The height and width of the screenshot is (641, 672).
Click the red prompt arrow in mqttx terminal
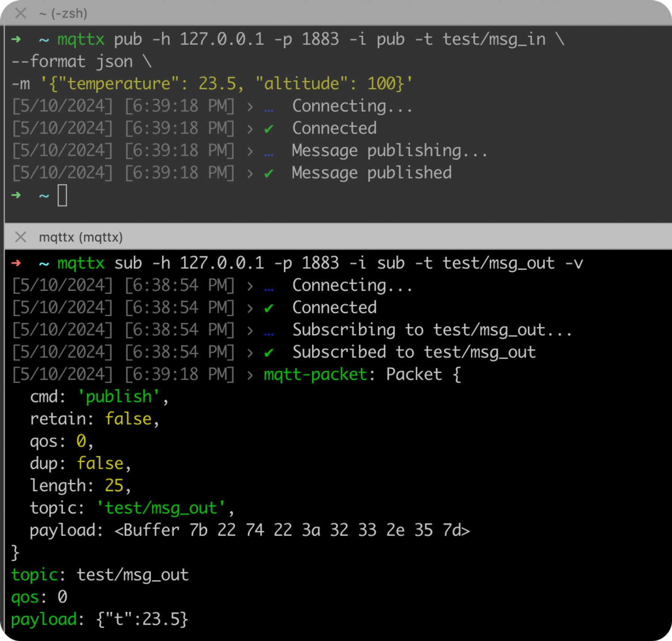tap(15, 263)
